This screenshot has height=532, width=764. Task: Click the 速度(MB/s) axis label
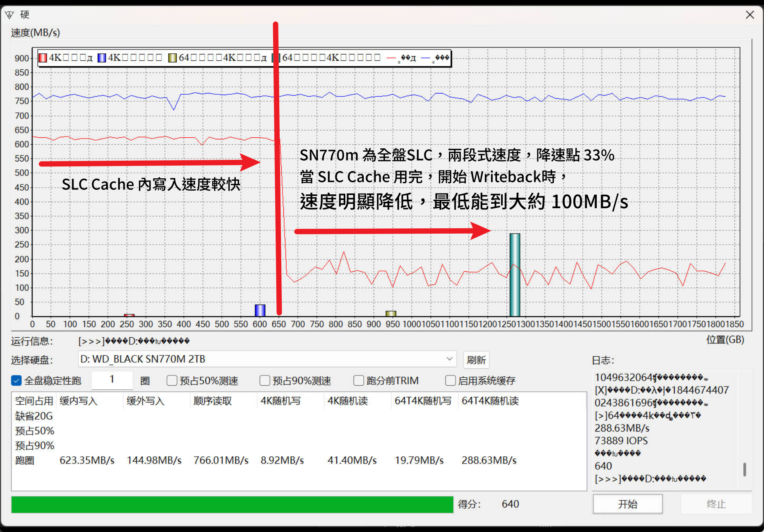[x=35, y=32]
